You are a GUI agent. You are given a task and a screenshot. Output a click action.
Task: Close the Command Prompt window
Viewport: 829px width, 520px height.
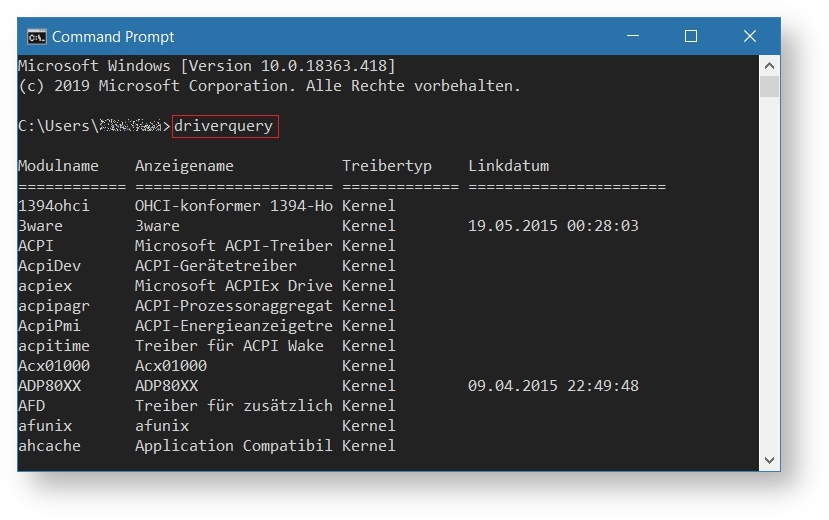(750, 37)
